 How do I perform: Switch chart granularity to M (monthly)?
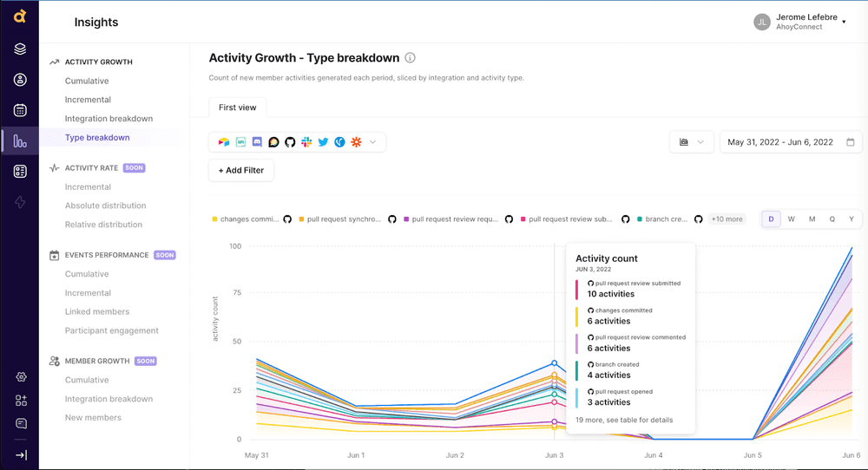[x=812, y=219]
